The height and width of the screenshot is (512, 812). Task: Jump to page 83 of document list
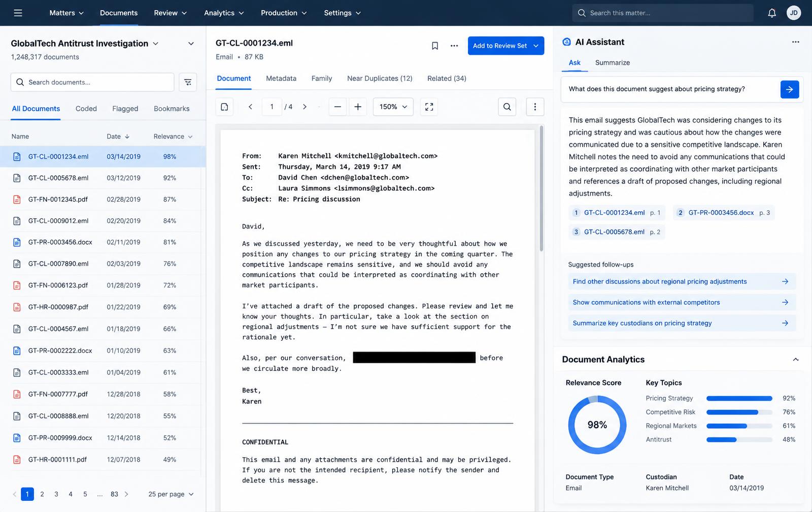[114, 494]
